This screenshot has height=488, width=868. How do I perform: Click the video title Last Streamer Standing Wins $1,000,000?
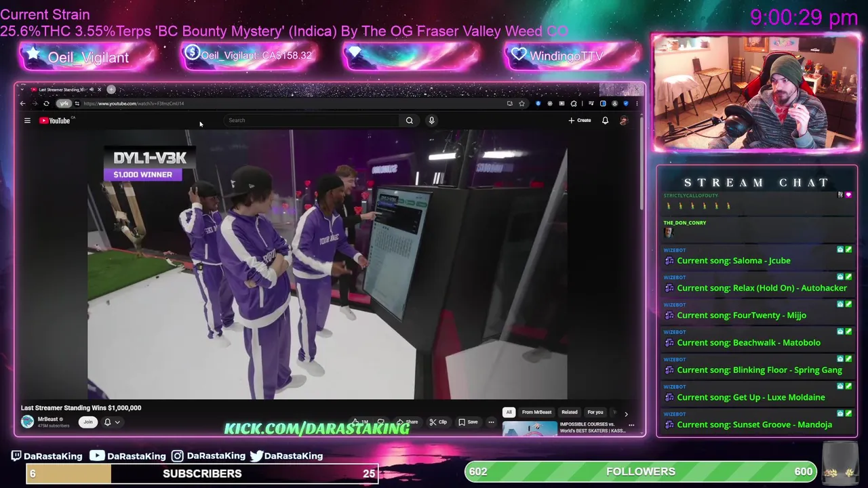coord(81,408)
